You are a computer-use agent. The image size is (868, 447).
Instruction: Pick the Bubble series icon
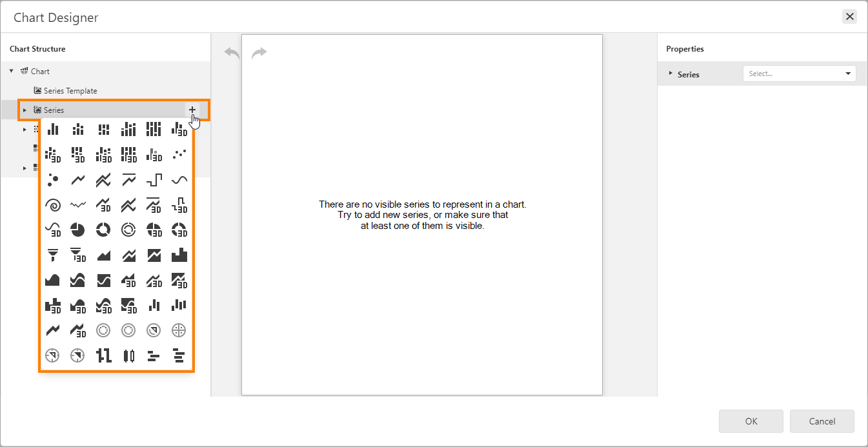coord(53,180)
